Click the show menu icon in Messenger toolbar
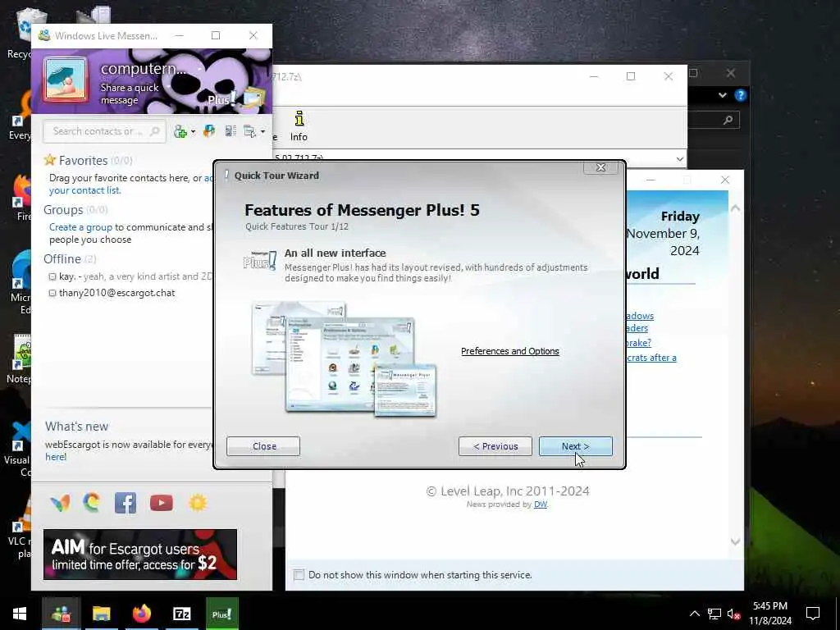Image resolution: width=840 pixels, height=630 pixels. 249,131
